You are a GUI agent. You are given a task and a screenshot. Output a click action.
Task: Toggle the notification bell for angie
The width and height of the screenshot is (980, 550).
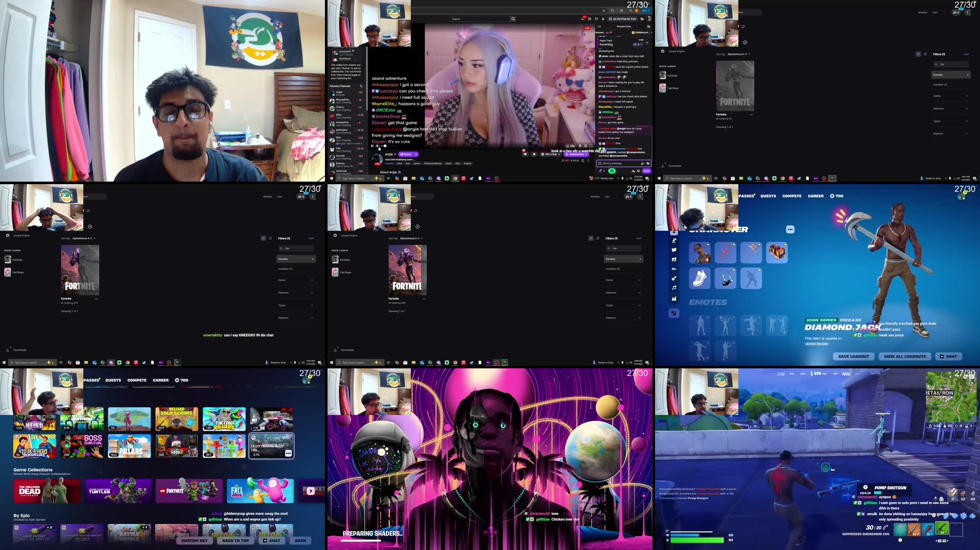click(534, 154)
